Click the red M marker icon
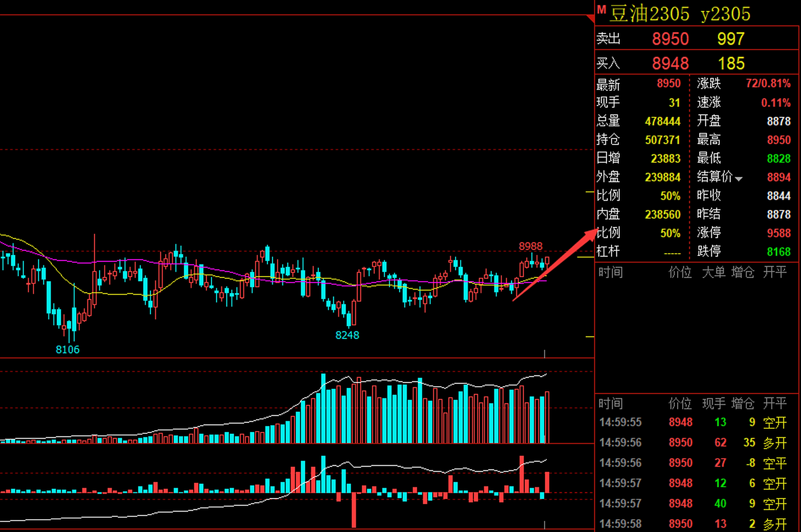 click(601, 9)
